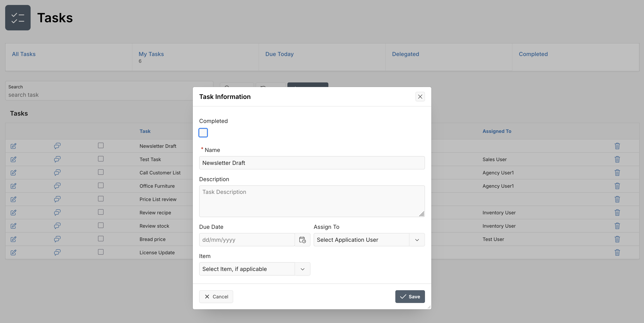644x323 pixels.
Task: Click edit icon for Bread price task
Action: pyautogui.click(x=14, y=239)
